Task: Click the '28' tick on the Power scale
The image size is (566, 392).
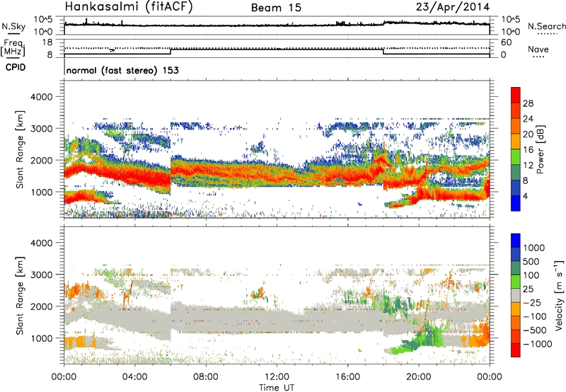Action: pos(528,103)
